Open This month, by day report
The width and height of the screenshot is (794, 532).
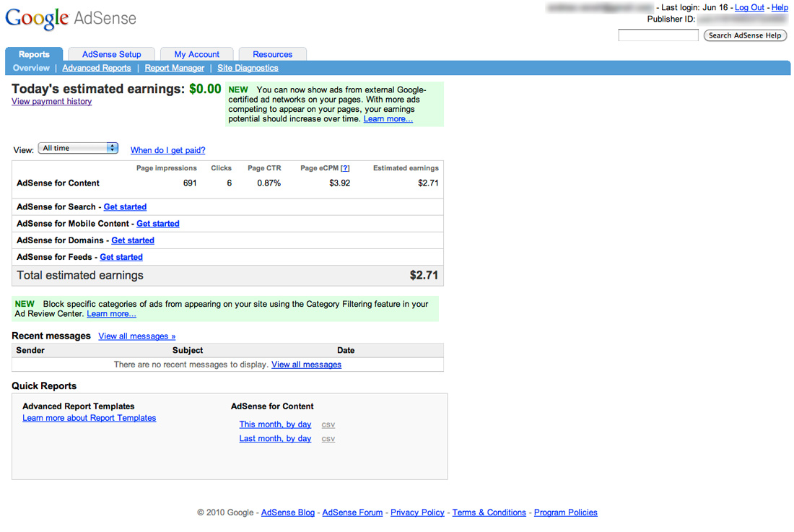tap(275, 424)
